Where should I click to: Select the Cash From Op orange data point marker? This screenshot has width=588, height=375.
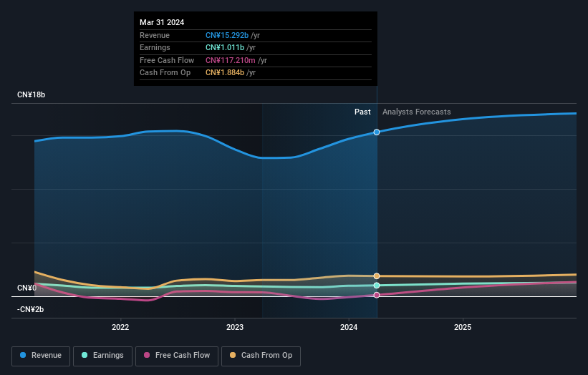pyautogui.click(x=377, y=276)
